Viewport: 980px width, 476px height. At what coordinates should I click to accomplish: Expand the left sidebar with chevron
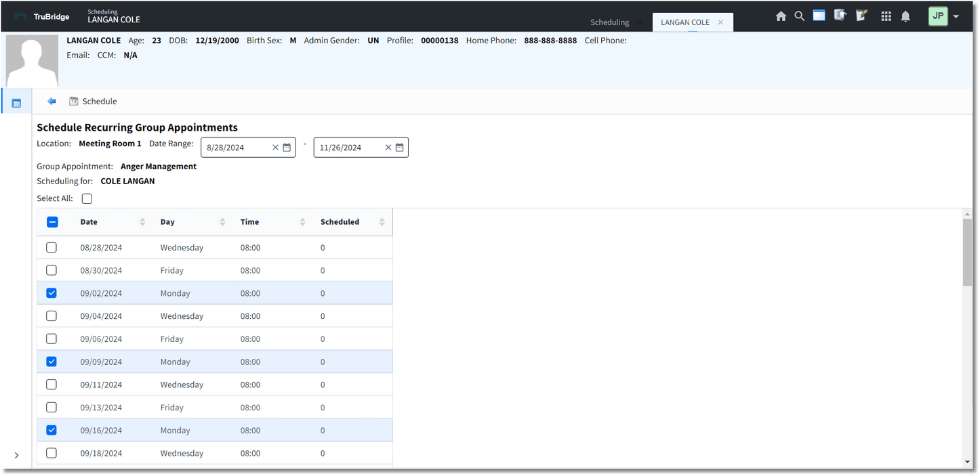17,456
